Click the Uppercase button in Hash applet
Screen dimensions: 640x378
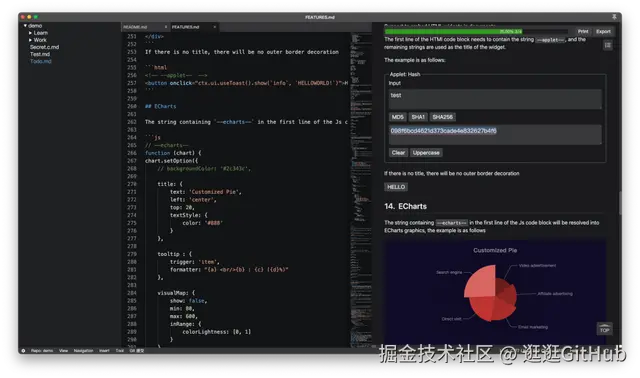tap(426, 153)
